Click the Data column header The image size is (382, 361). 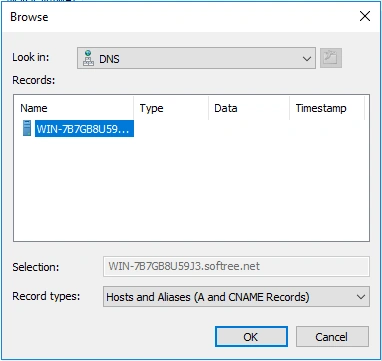coord(249,108)
